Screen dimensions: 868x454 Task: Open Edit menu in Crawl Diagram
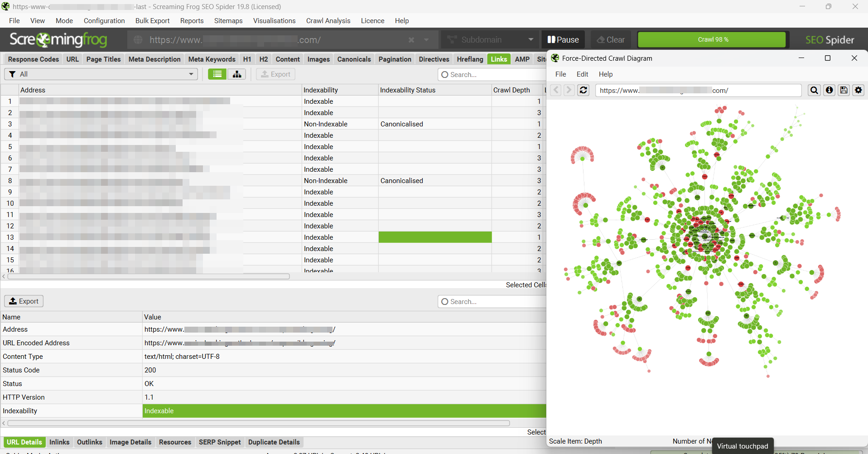(582, 74)
